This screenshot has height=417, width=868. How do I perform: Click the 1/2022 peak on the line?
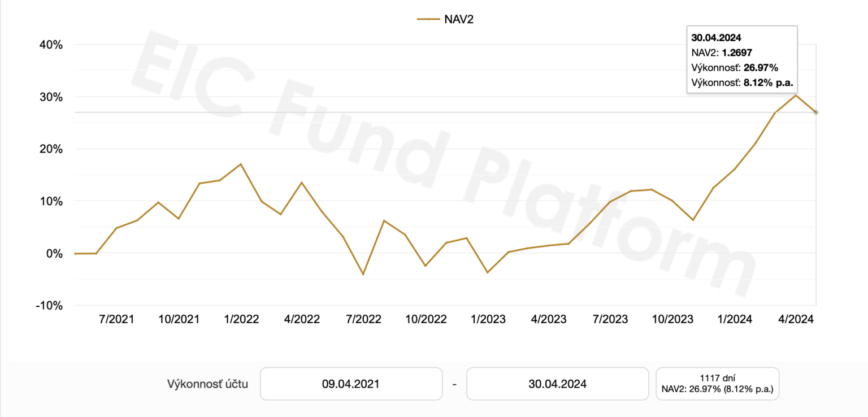241,164
